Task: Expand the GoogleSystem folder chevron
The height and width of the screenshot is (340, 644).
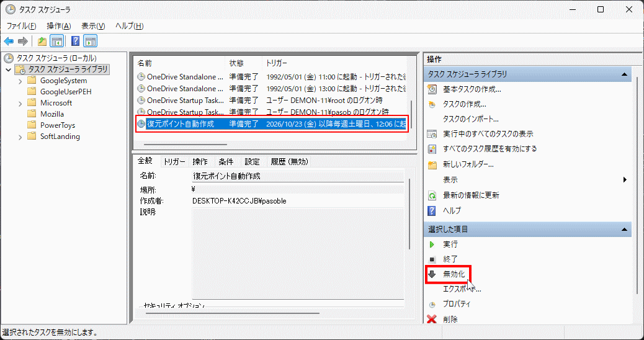Action: (20, 81)
